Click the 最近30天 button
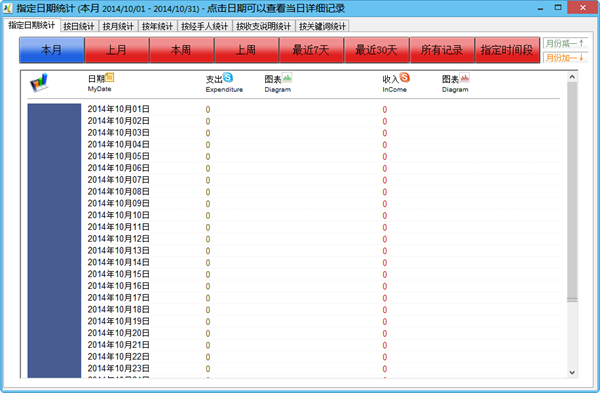600x393 pixels. [377, 50]
